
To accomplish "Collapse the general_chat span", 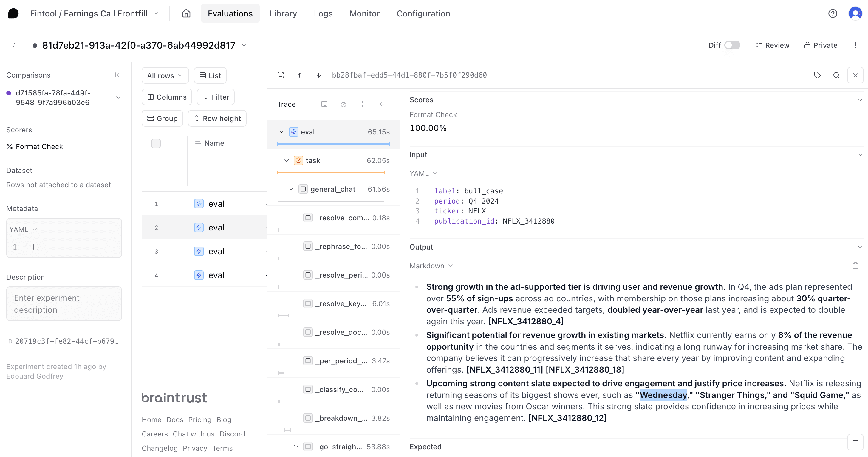I will [291, 189].
